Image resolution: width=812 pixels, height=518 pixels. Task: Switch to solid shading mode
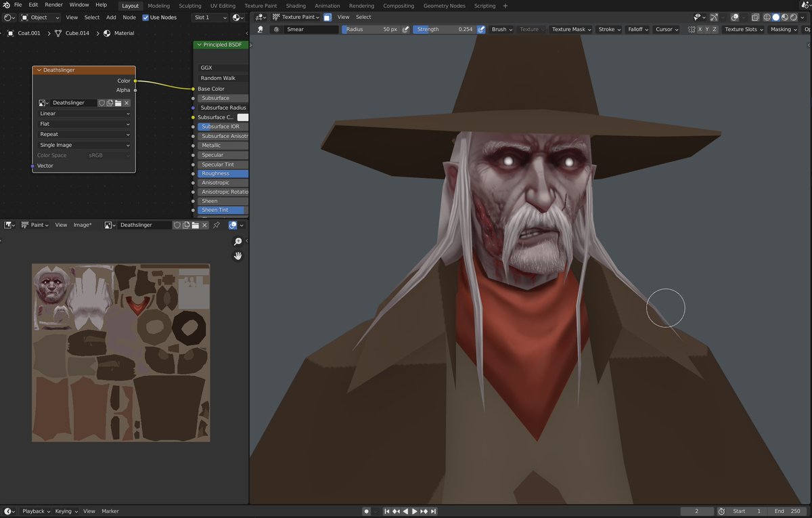(x=776, y=17)
